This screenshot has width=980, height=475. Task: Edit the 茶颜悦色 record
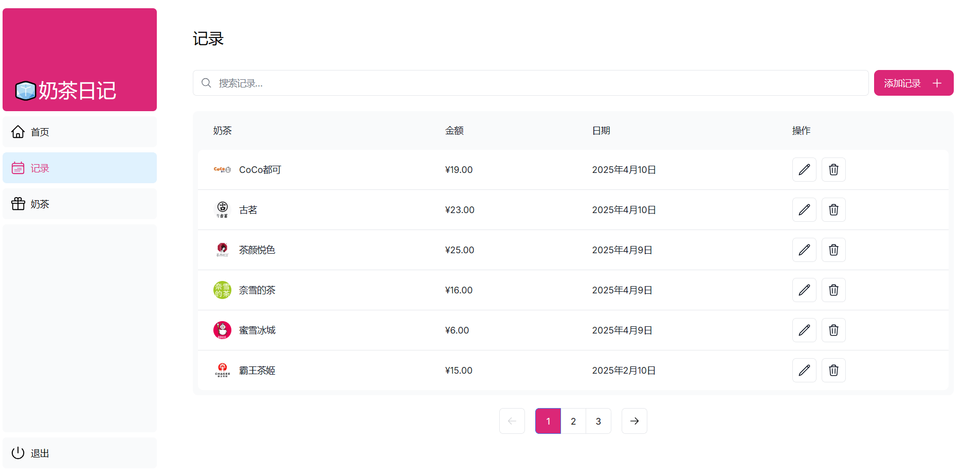click(x=804, y=250)
